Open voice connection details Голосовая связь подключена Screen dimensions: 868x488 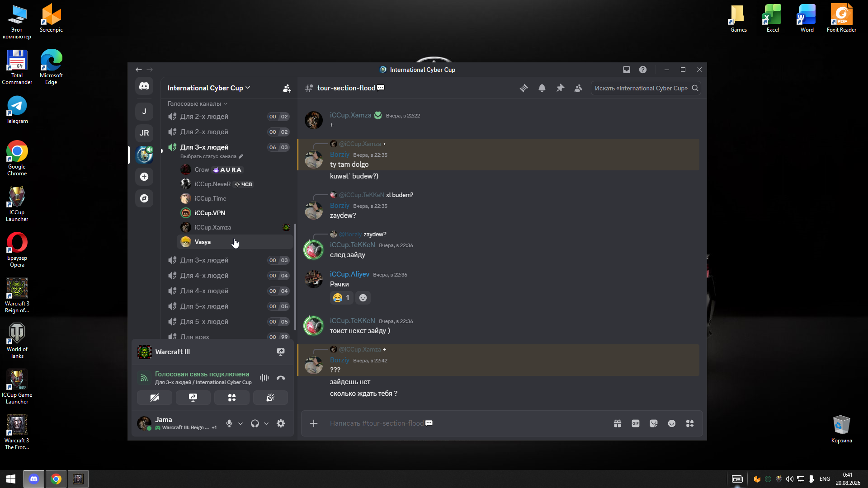pos(202,374)
